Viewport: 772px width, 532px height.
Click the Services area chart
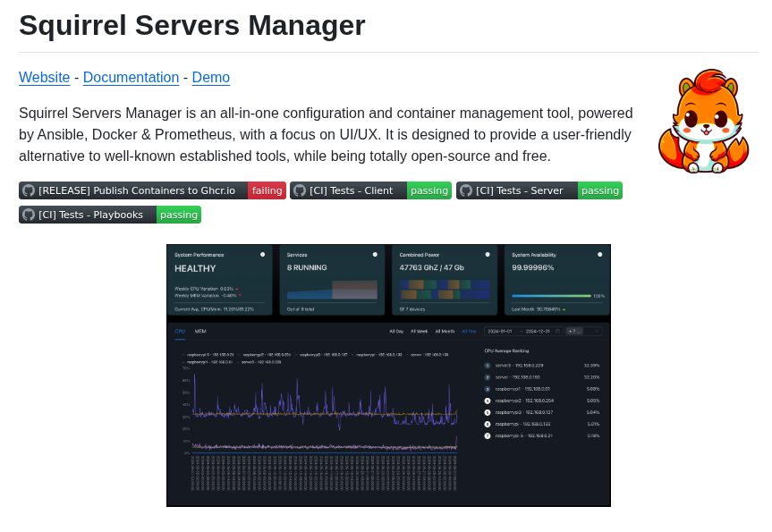point(333,290)
